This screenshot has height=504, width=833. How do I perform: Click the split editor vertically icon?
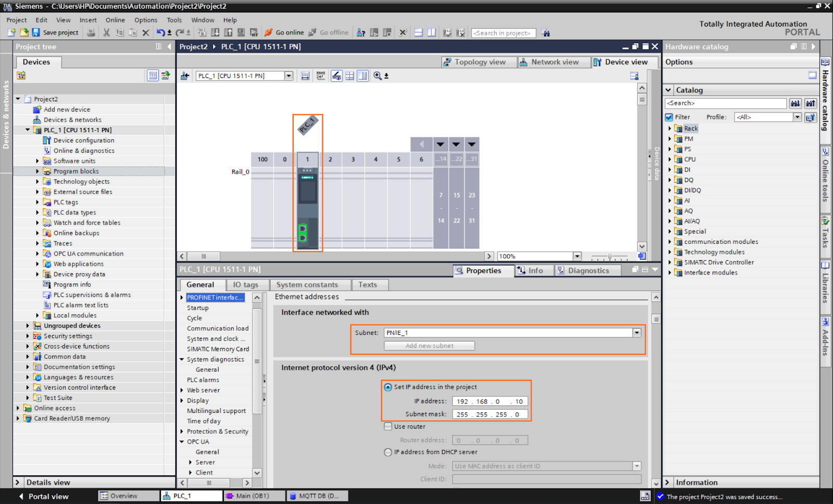click(432, 33)
